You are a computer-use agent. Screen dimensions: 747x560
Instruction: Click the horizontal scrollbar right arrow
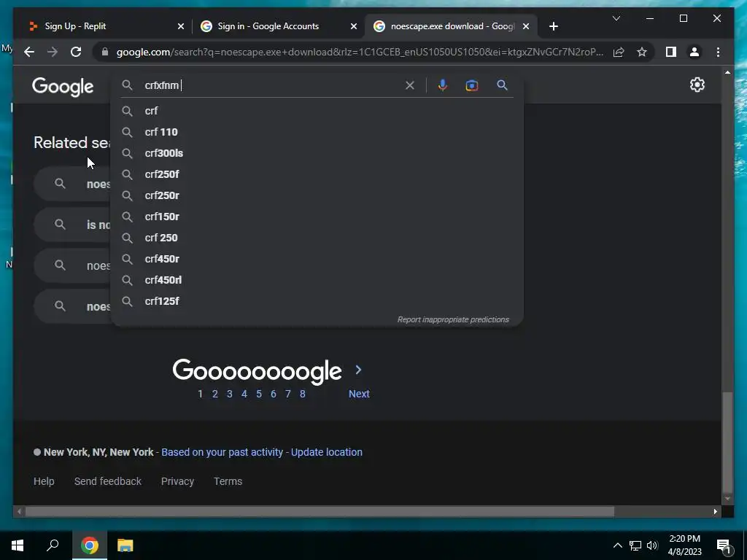click(715, 512)
